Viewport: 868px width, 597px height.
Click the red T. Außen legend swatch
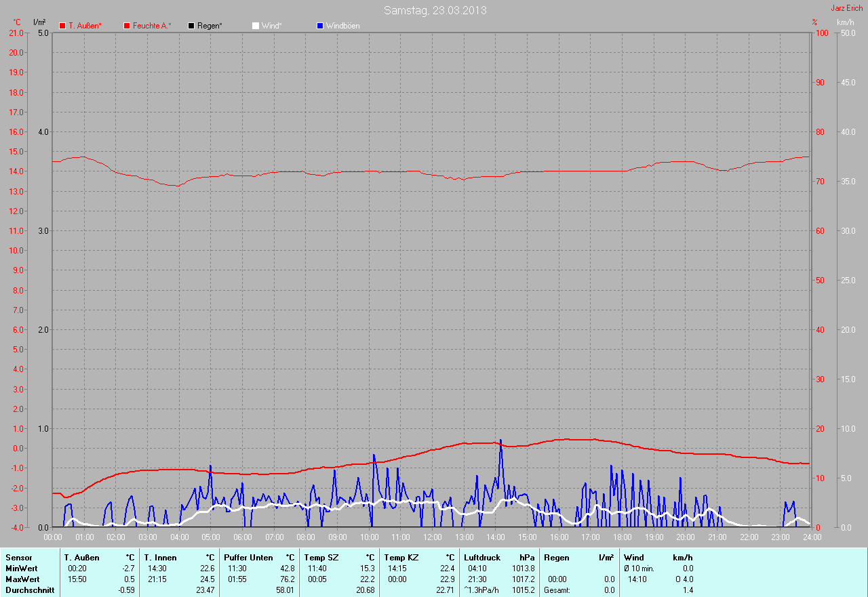click(62, 26)
